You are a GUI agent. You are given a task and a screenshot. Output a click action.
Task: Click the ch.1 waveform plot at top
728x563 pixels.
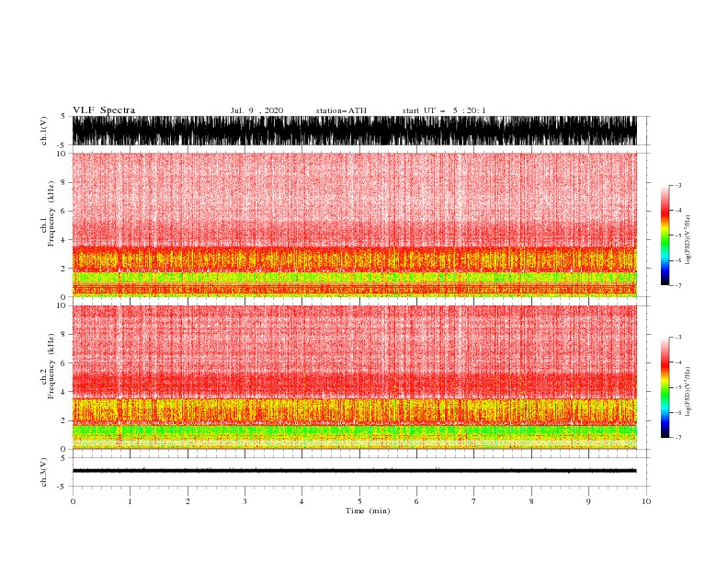click(355, 131)
